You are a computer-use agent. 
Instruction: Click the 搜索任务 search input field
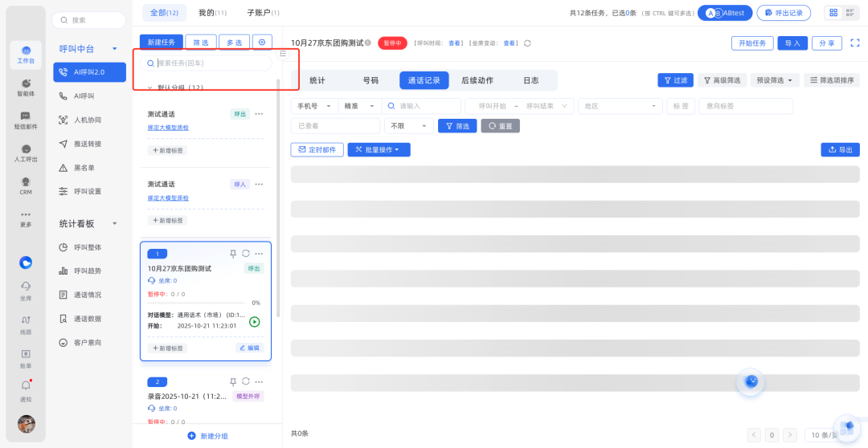211,63
